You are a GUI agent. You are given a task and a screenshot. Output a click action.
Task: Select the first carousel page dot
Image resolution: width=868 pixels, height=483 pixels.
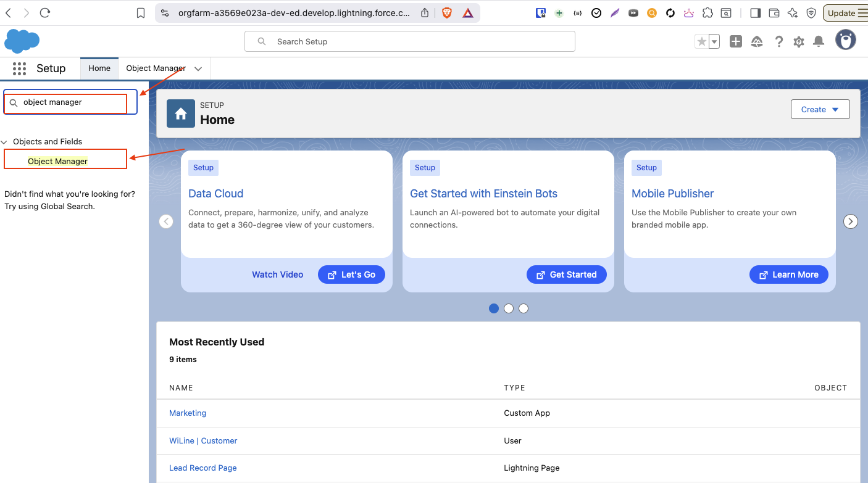[x=494, y=308]
